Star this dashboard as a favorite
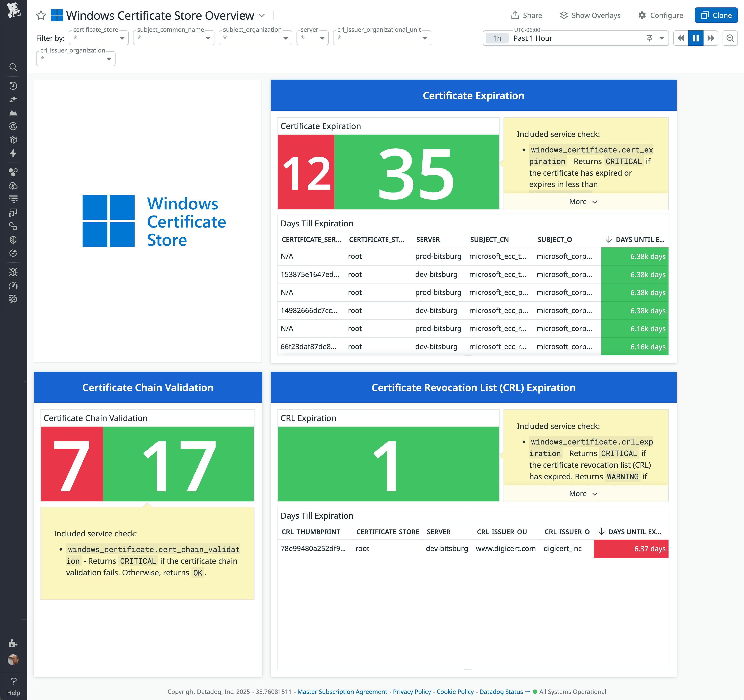Image resolution: width=744 pixels, height=700 pixels. (x=41, y=16)
